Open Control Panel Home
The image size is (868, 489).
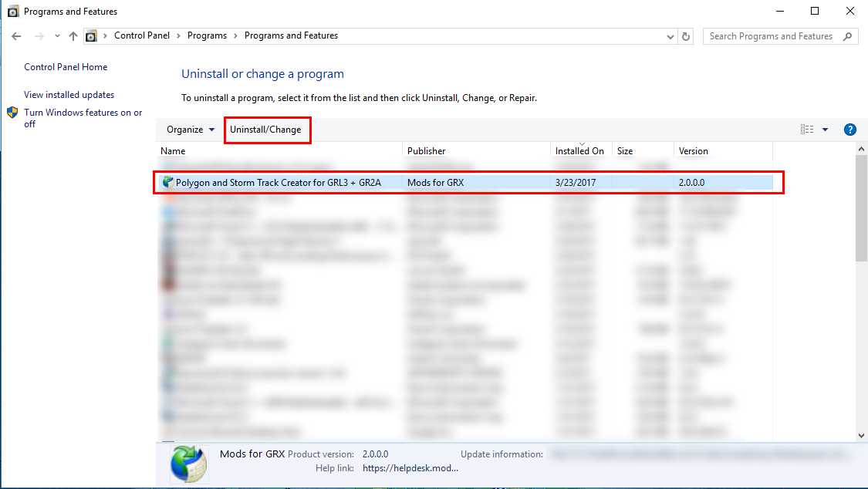pyautogui.click(x=66, y=67)
